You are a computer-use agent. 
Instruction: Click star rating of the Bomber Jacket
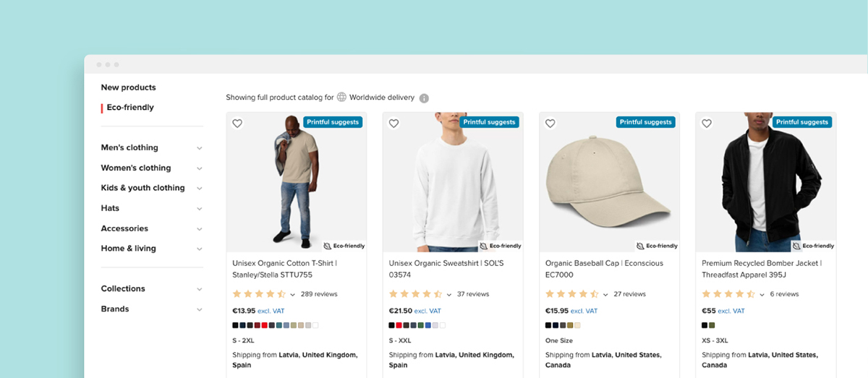(728, 294)
